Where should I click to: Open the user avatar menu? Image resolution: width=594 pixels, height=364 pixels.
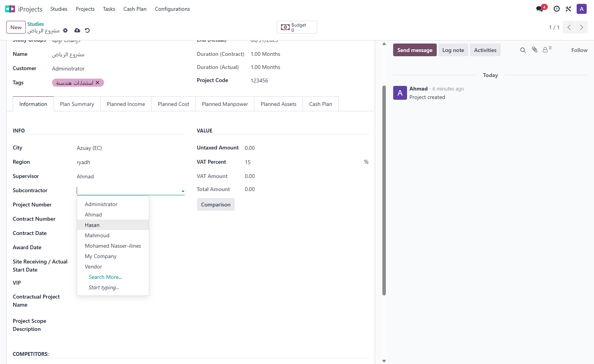(x=582, y=9)
